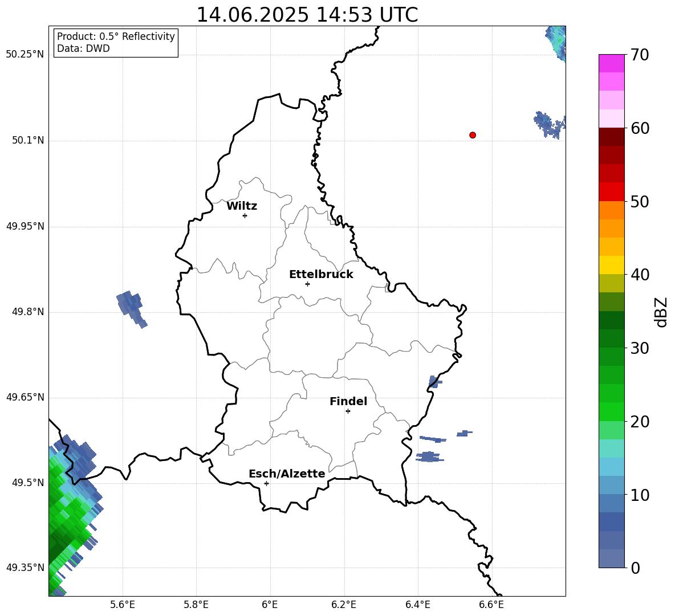This screenshot has height=616, width=675.
Task: Click the Wiltz station label
Action: 242,206
